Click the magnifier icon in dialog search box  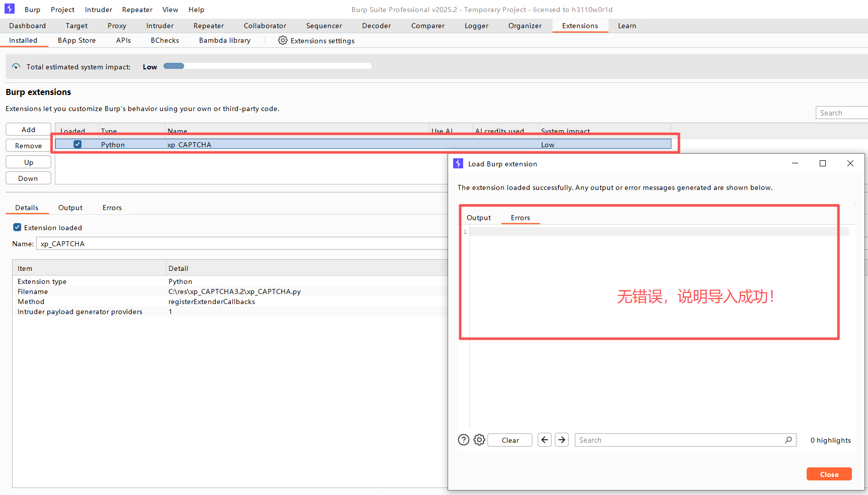[788, 440]
